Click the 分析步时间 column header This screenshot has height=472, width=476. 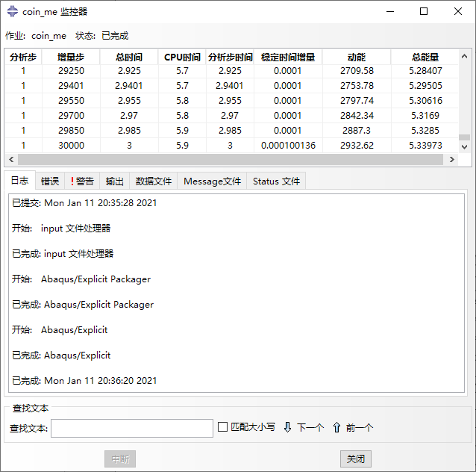tap(230, 58)
